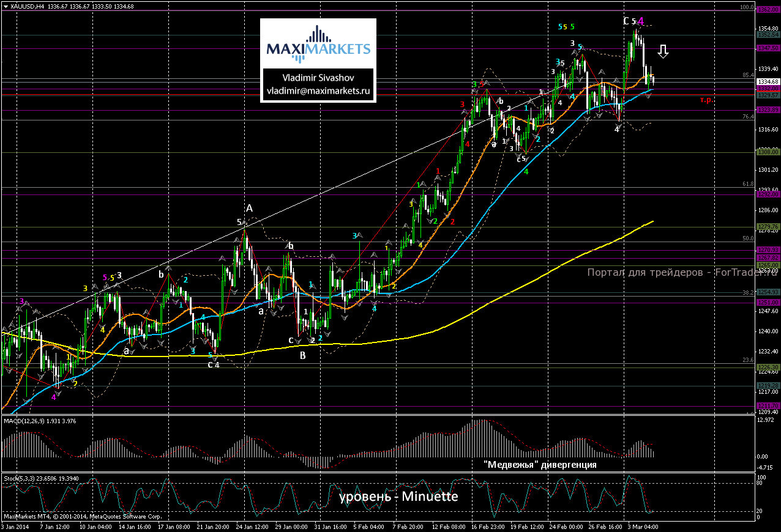Select the 1292.00 price level label
Image resolution: width=781 pixels, height=532 pixels.
768,194
